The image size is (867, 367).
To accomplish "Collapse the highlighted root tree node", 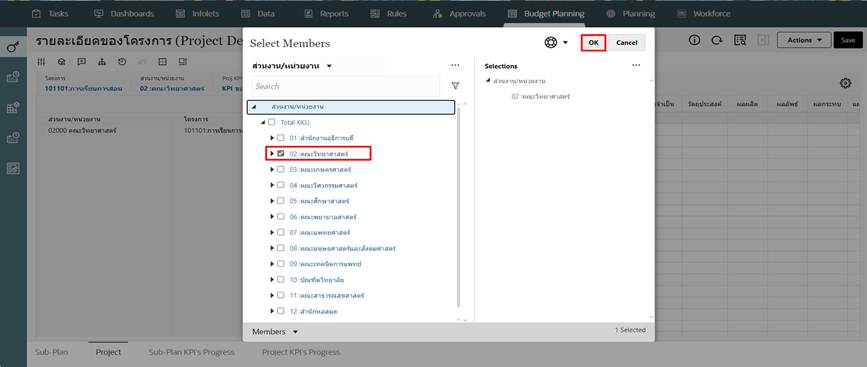I will (254, 107).
